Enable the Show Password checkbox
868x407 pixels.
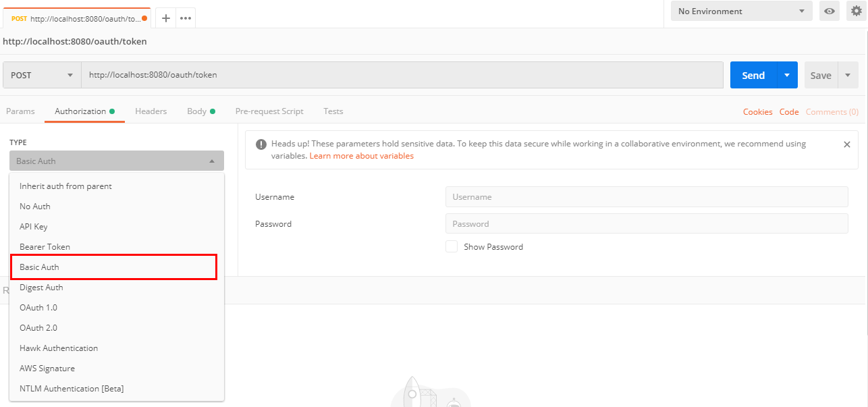(452, 246)
